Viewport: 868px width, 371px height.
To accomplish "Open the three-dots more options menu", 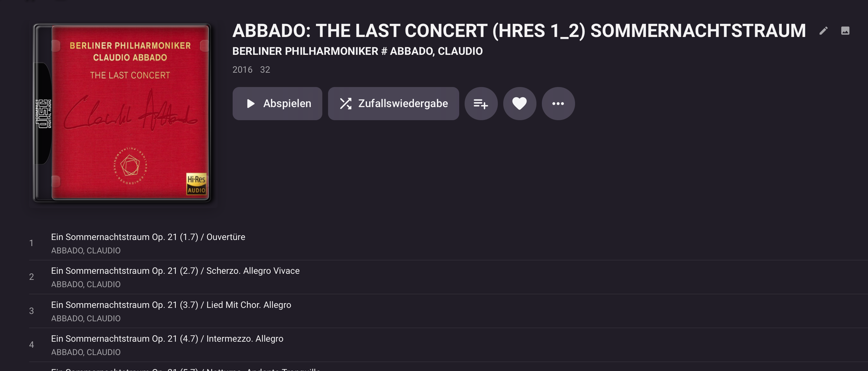I will tap(558, 104).
